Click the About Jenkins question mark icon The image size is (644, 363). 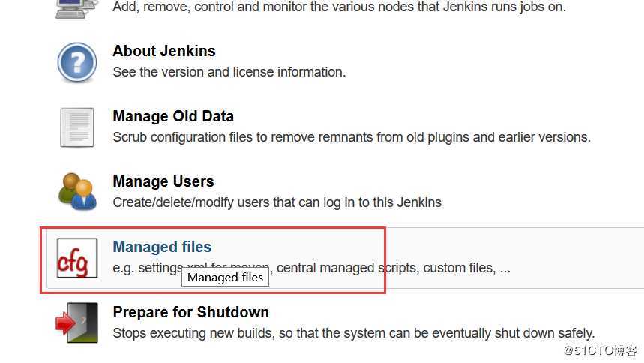[77, 62]
